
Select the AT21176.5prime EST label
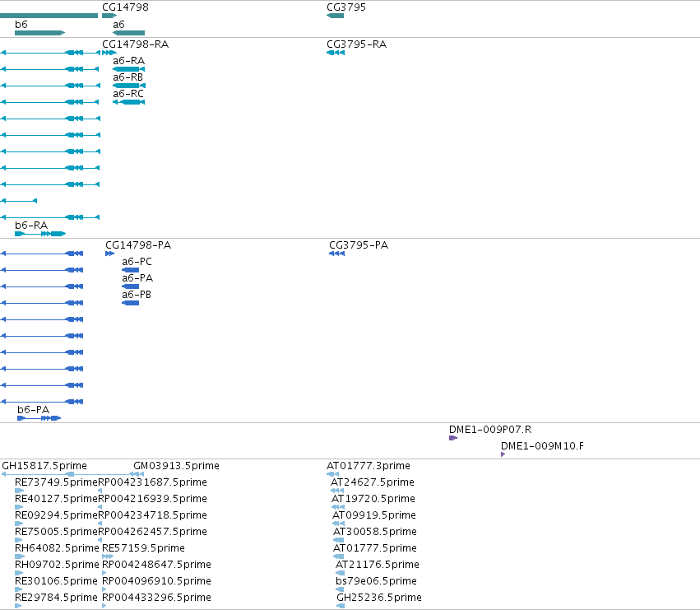point(378,566)
